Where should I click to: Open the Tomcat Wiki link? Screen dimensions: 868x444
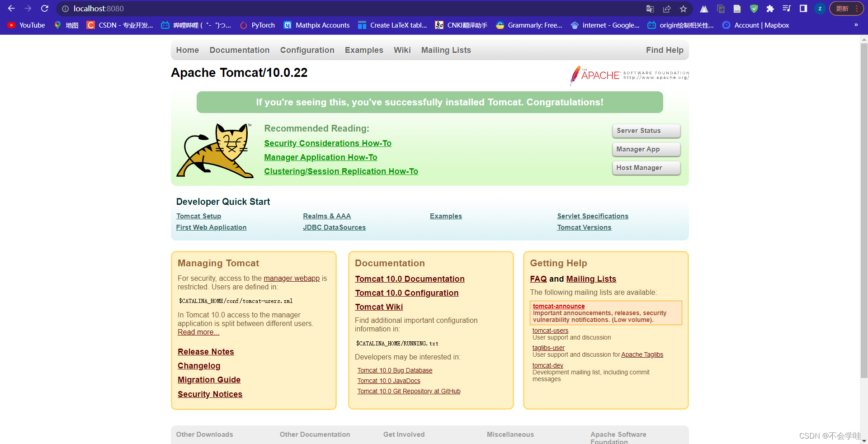pos(379,307)
